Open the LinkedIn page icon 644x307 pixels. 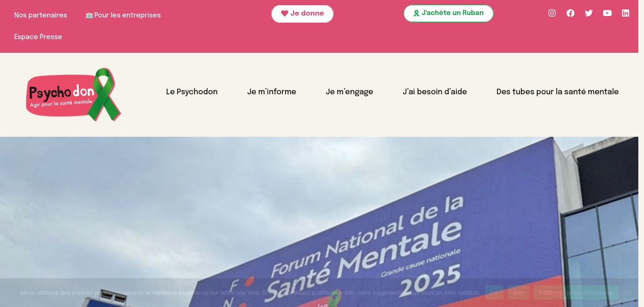pos(626,13)
